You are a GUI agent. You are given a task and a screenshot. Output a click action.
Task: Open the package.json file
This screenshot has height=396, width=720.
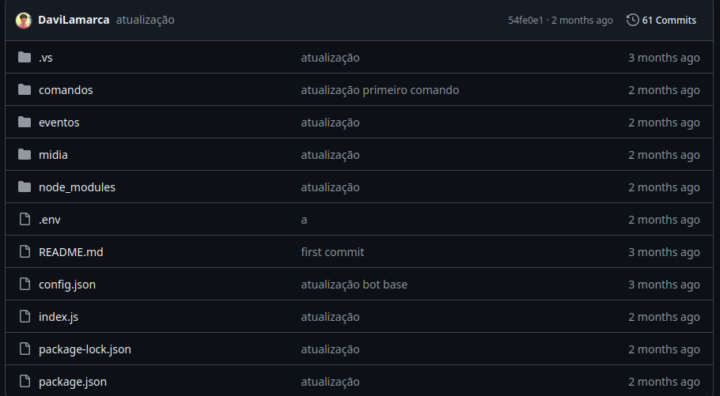click(x=73, y=382)
